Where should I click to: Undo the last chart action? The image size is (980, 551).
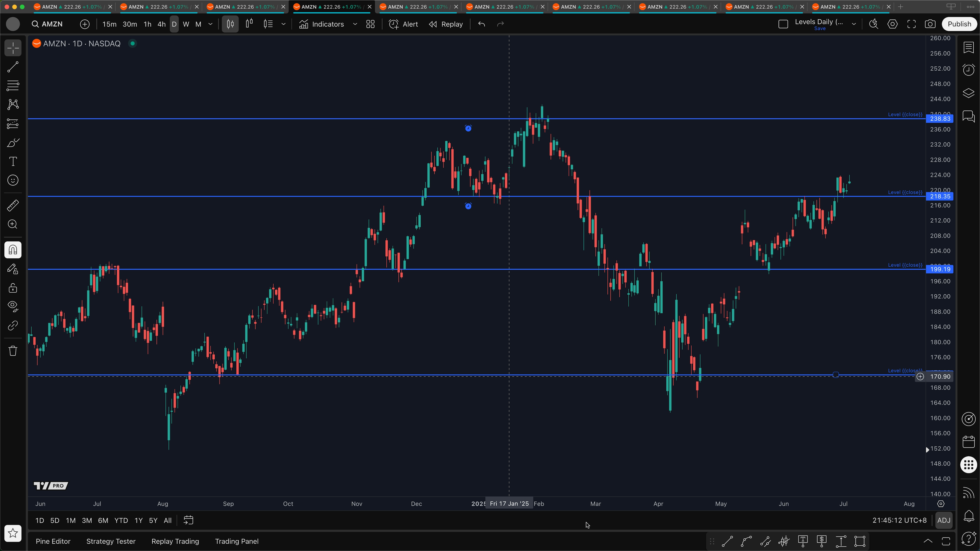482,24
